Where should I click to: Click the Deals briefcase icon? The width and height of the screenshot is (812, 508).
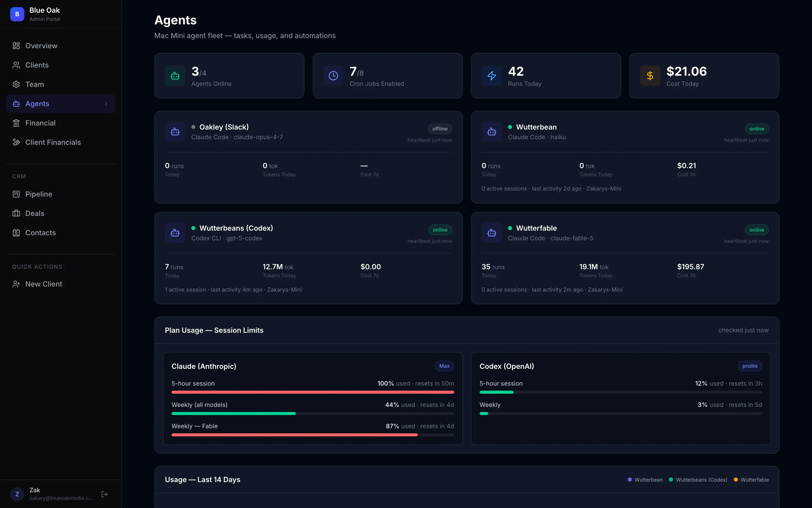[16, 213]
